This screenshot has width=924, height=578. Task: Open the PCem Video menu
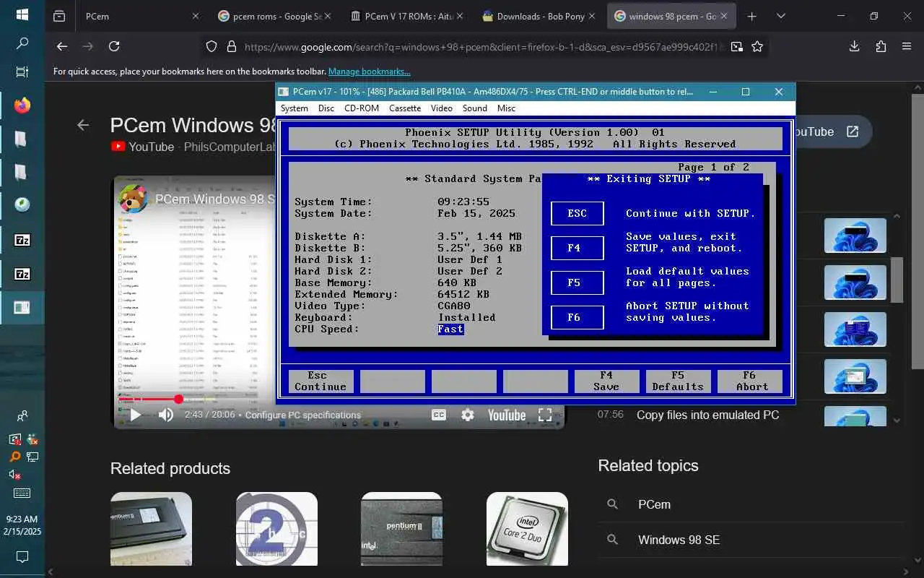(442, 108)
